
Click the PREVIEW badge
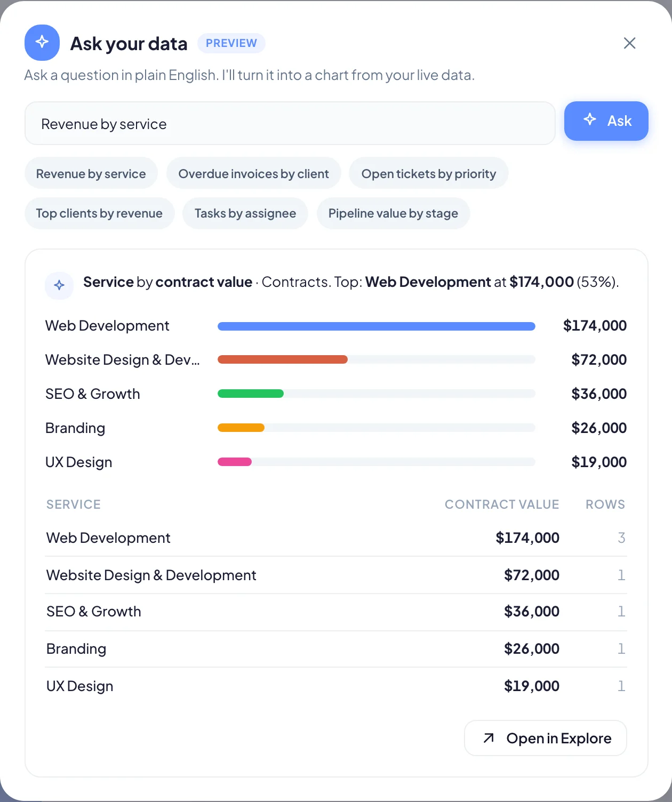(231, 43)
